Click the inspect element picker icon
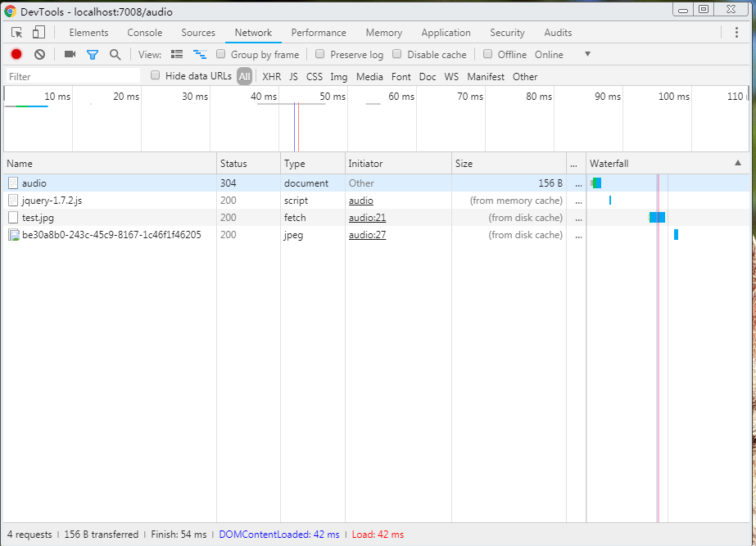This screenshot has width=756, height=546. (17, 32)
